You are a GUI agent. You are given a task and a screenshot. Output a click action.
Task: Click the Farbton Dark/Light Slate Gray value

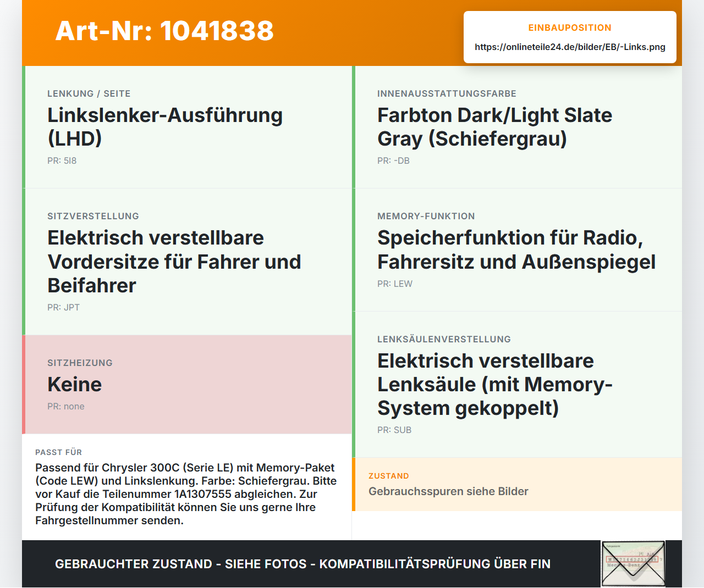click(494, 126)
